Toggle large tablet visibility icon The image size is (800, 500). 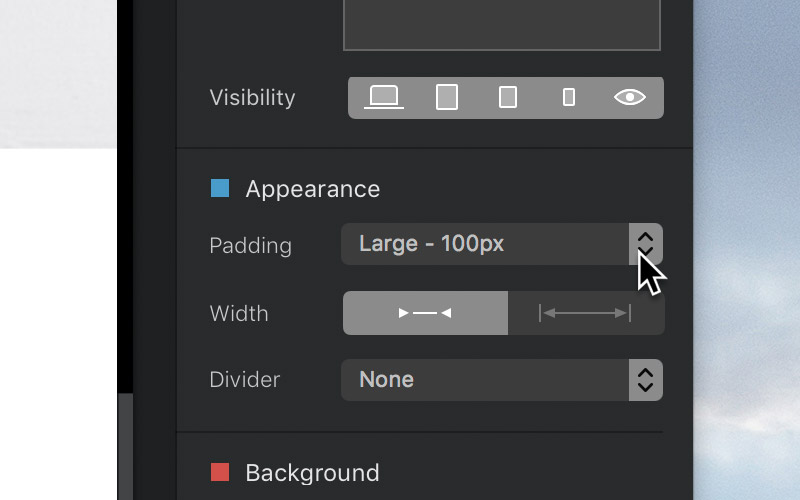[x=446, y=97]
